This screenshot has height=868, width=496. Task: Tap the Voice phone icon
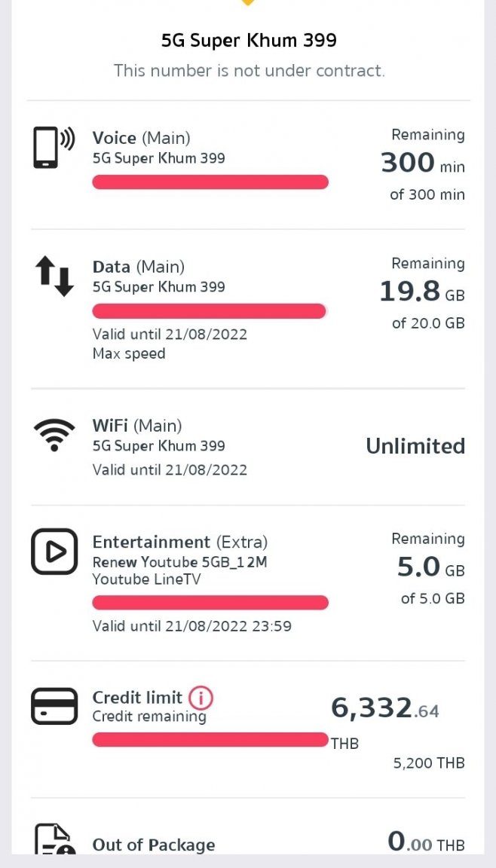54,147
